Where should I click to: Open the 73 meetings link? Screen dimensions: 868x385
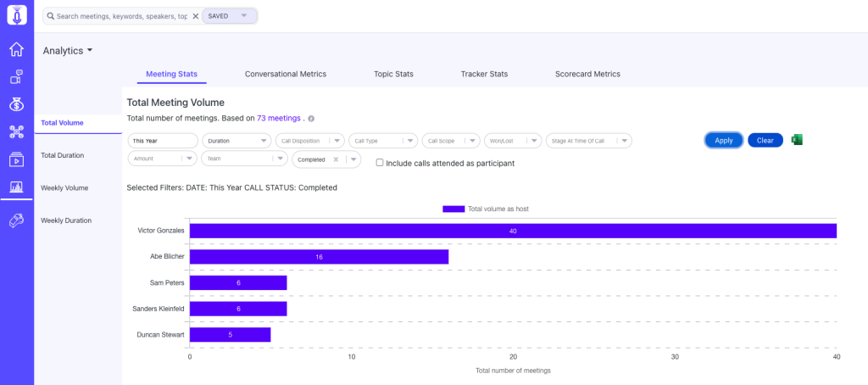tap(278, 118)
